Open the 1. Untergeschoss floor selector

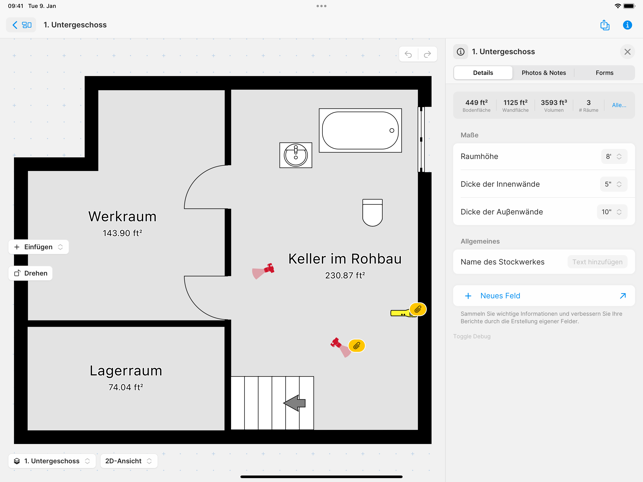pyautogui.click(x=52, y=461)
